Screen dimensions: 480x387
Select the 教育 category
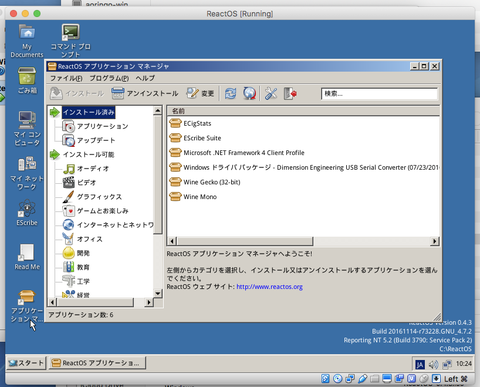click(x=83, y=267)
